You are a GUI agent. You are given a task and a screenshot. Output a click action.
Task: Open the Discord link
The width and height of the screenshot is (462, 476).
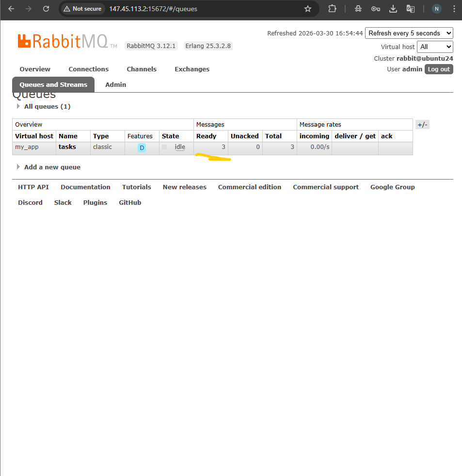click(30, 203)
